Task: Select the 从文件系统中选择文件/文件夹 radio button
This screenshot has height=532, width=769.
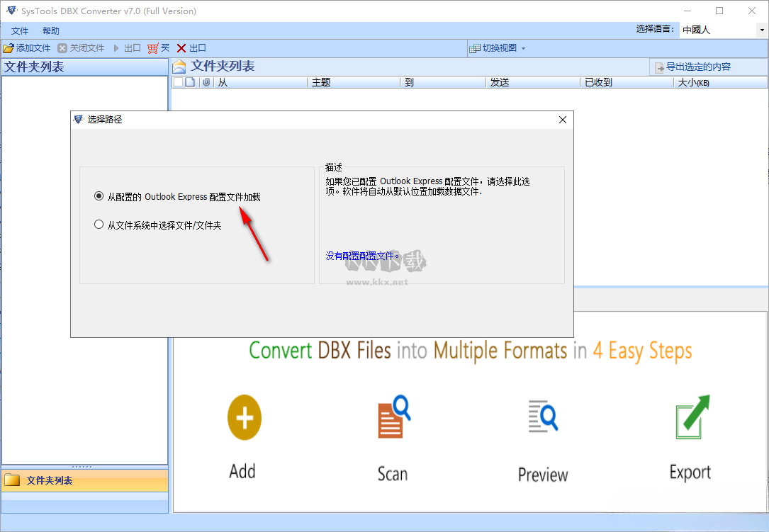Action: pos(99,224)
